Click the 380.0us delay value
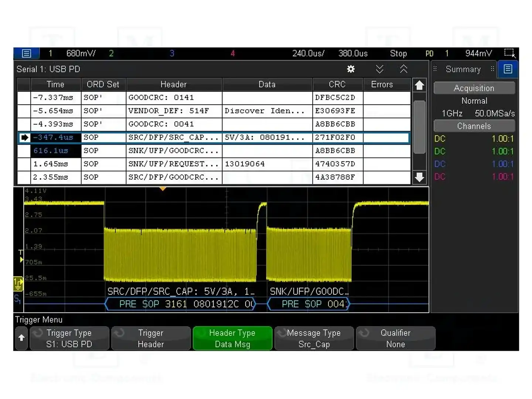This screenshot has height=399, width=532. (353, 54)
